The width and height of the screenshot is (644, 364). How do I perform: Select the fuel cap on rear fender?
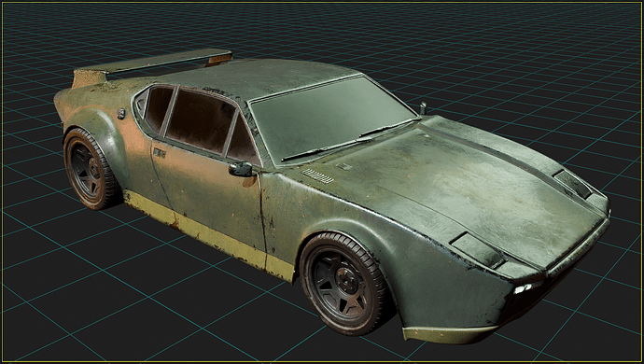(121, 113)
